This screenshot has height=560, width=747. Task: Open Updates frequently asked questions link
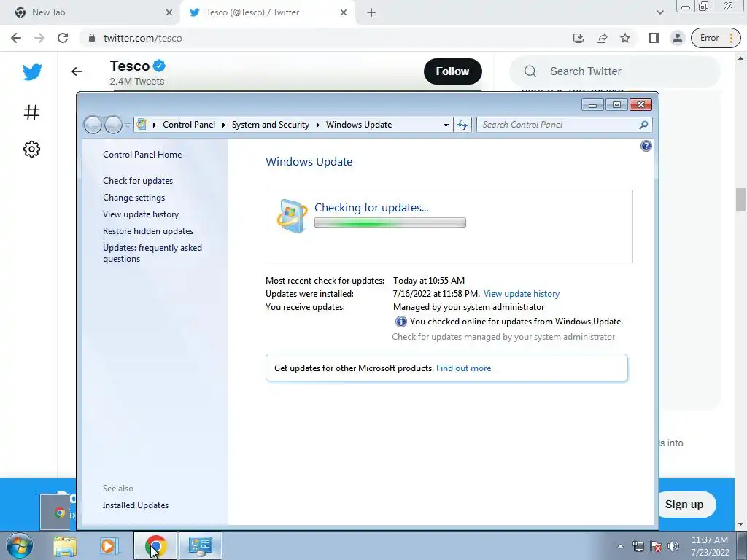tap(152, 253)
